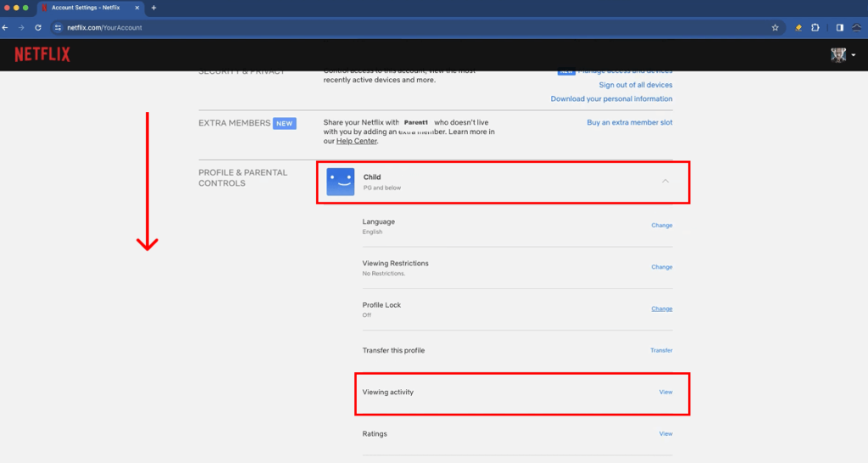Viewport: 868px width, 463px height.
Task: Click the browser forward arrow
Action: (21, 27)
